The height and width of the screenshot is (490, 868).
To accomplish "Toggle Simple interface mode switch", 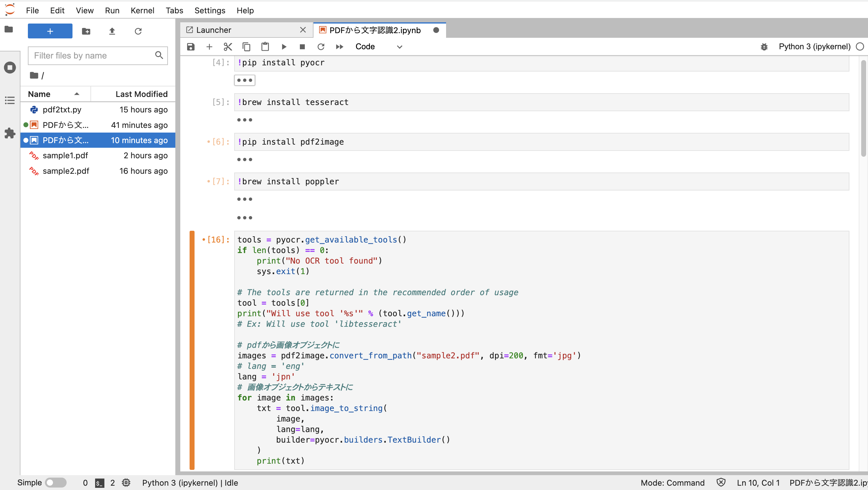I will [x=56, y=483].
